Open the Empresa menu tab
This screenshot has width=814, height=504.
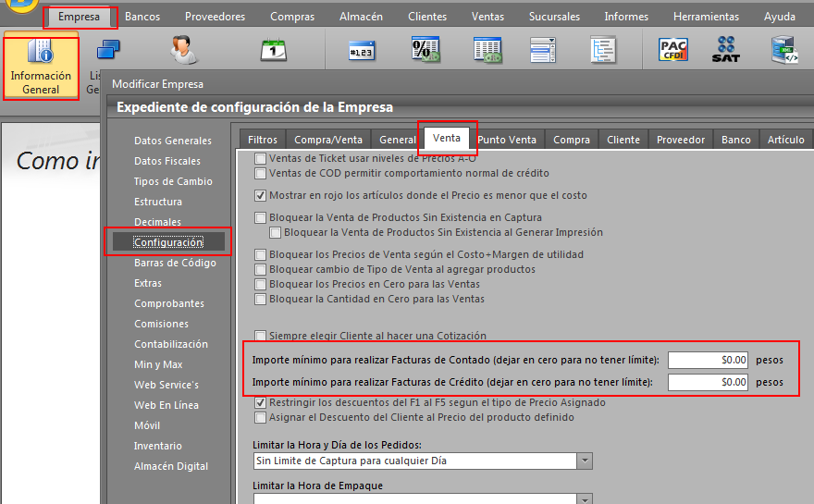coord(79,17)
